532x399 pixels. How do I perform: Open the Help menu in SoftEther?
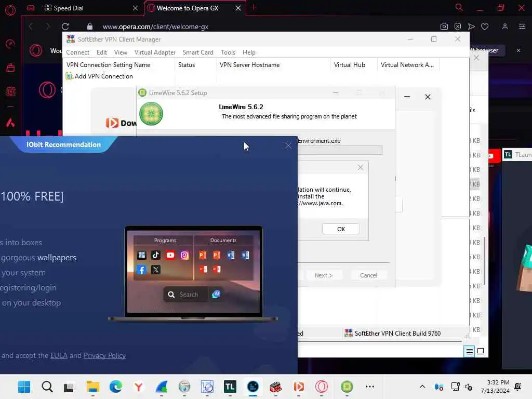coord(249,52)
